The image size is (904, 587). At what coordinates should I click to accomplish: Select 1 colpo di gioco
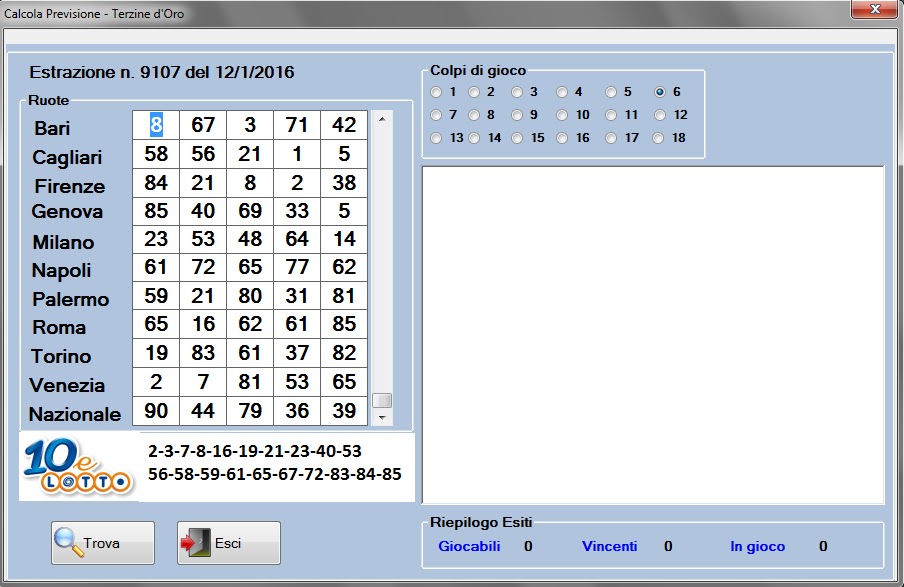click(436, 92)
